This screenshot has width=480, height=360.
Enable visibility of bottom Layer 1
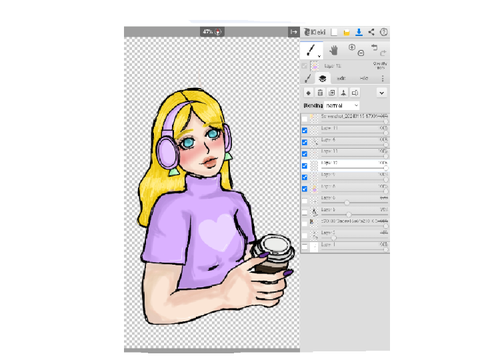[304, 247]
